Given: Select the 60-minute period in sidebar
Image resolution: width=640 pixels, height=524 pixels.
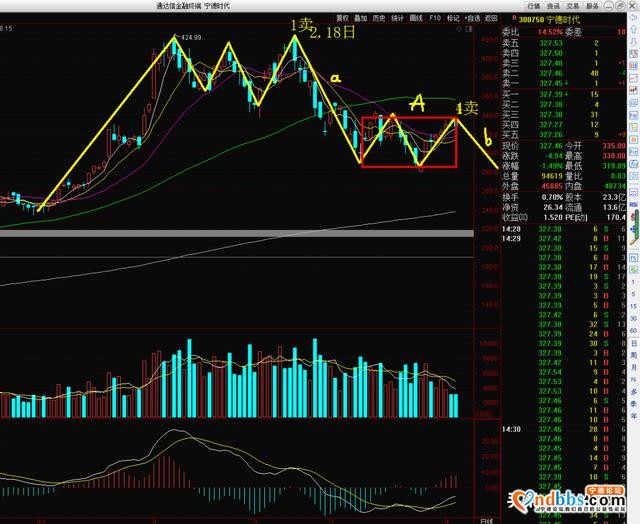Looking at the screenshot, I should tap(633, 328).
